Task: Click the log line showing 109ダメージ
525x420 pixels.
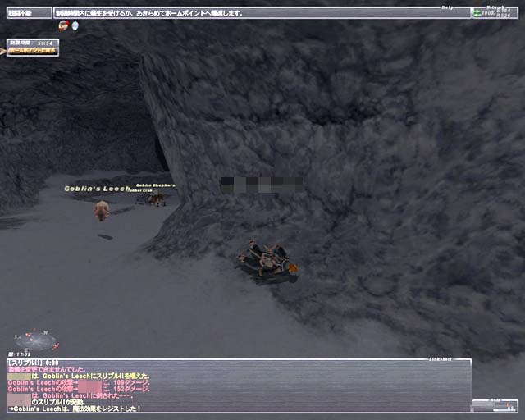Action: [79, 382]
